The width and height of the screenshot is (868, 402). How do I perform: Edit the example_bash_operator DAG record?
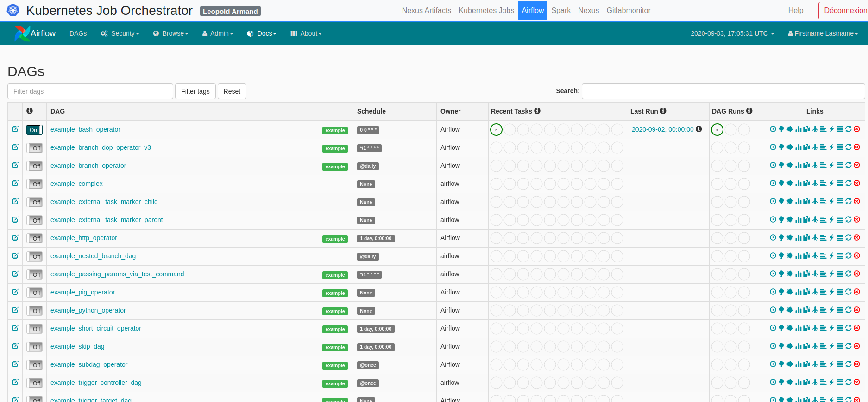[x=15, y=129]
